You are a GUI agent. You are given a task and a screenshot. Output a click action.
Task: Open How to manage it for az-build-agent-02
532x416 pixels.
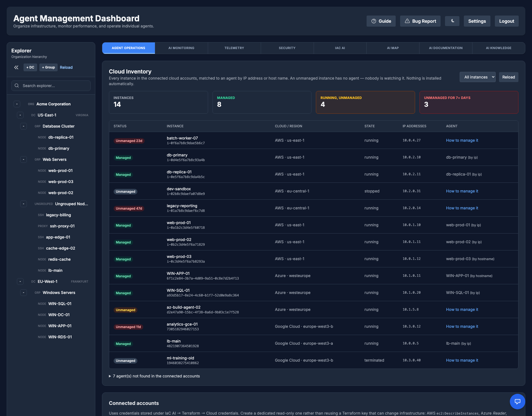(x=462, y=310)
